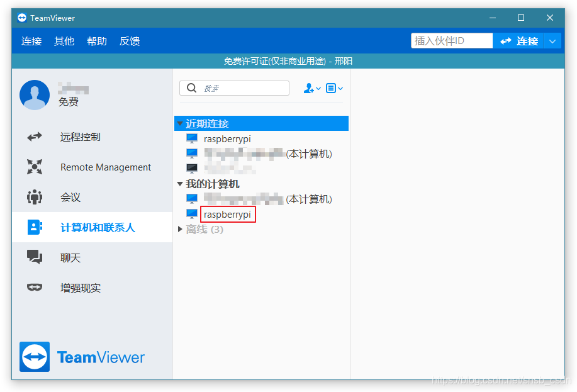Click the dark offline monitor icon
This screenshot has height=392, width=577.
pyautogui.click(x=192, y=169)
